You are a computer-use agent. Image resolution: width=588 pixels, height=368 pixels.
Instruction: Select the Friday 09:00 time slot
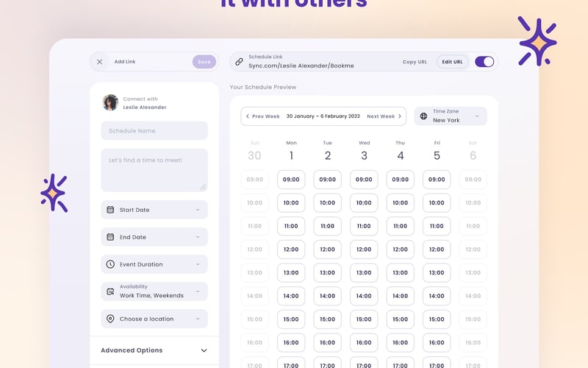[x=437, y=180]
